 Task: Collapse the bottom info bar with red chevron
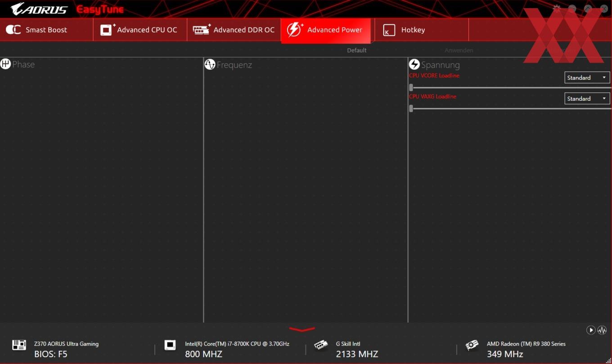302,329
